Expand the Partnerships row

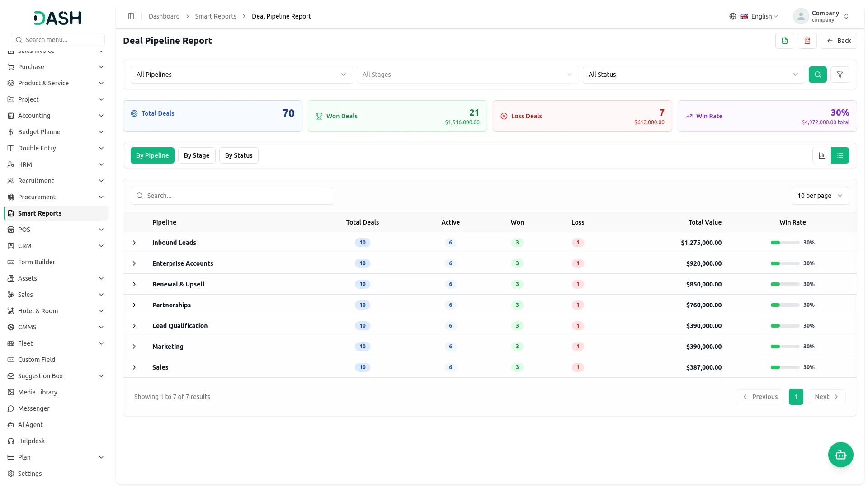pos(134,305)
